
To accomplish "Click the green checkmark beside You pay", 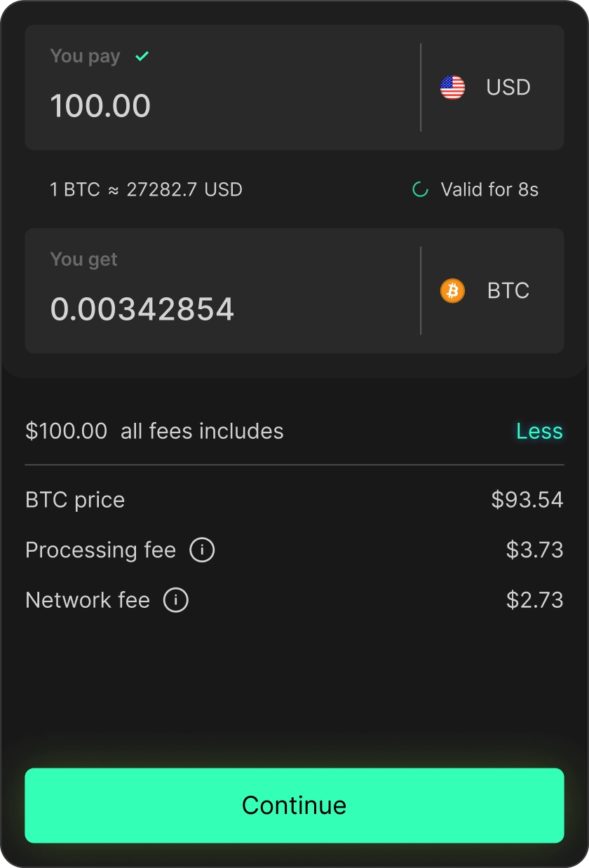I will [x=142, y=56].
